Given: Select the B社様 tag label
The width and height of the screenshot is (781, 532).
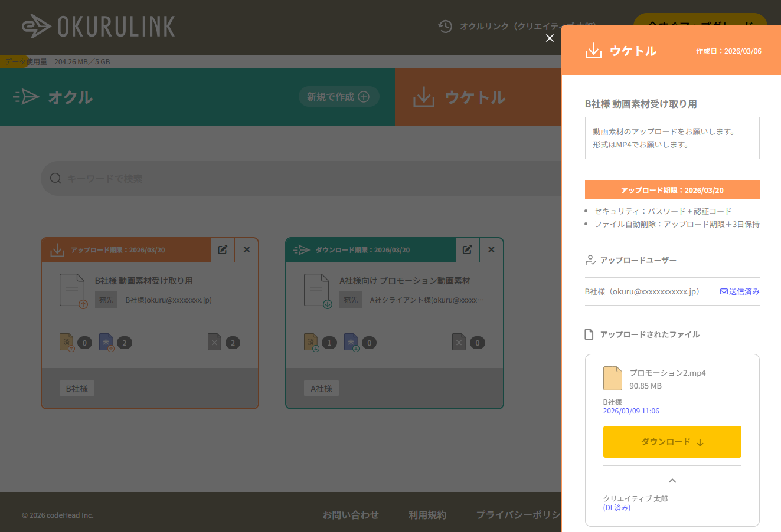Looking at the screenshot, I should tap(77, 389).
